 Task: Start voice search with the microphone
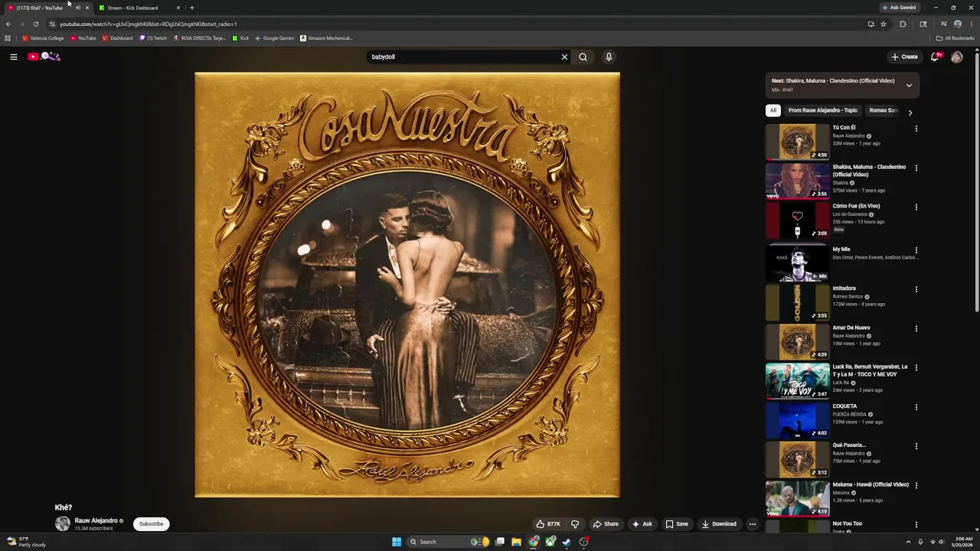609,57
